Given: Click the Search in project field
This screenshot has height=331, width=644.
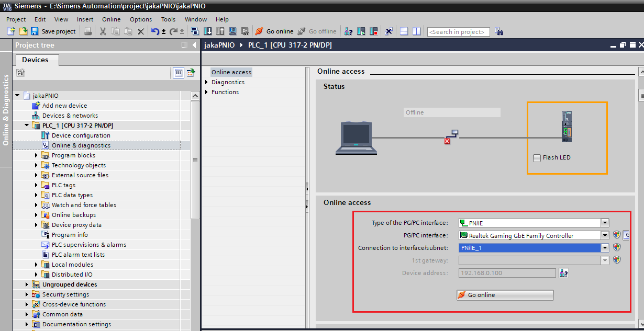Looking at the screenshot, I should tap(458, 32).
